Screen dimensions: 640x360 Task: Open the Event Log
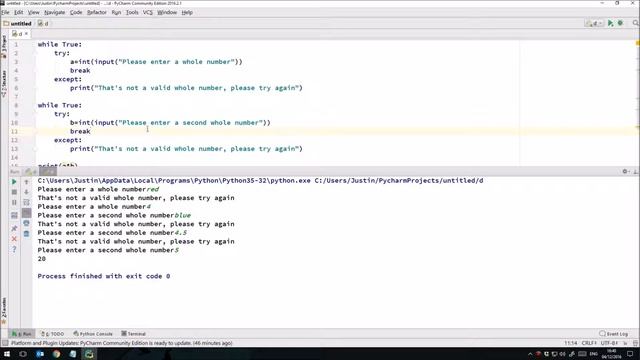613,333
